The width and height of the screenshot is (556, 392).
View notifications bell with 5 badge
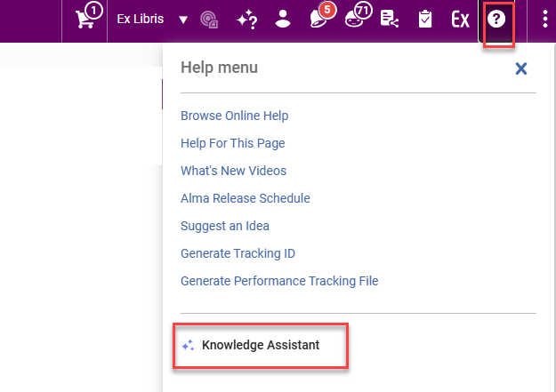pyautogui.click(x=322, y=16)
